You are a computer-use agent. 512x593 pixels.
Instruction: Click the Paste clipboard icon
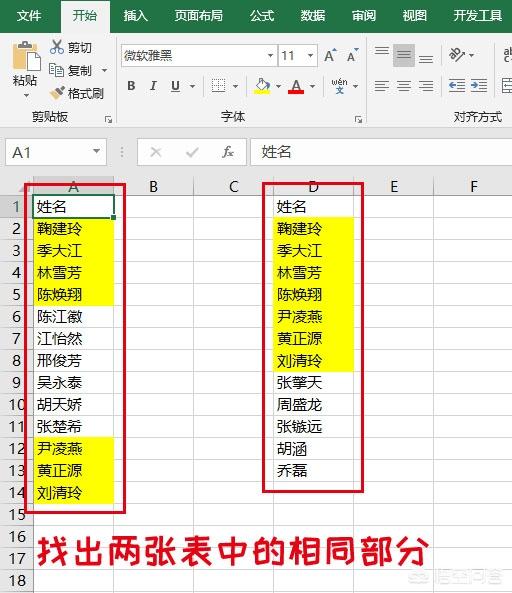tap(26, 56)
